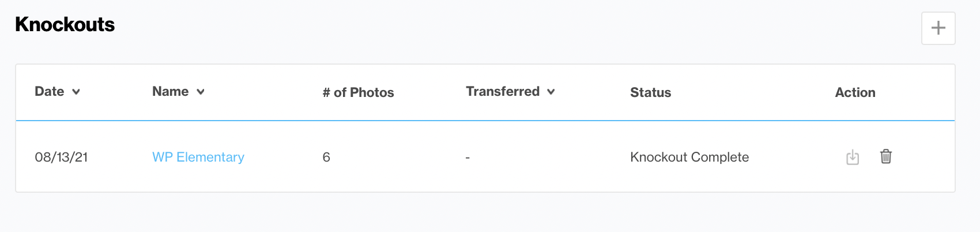980x232 pixels.
Task: Download the WP Elementary knockout
Action: [853, 157]
